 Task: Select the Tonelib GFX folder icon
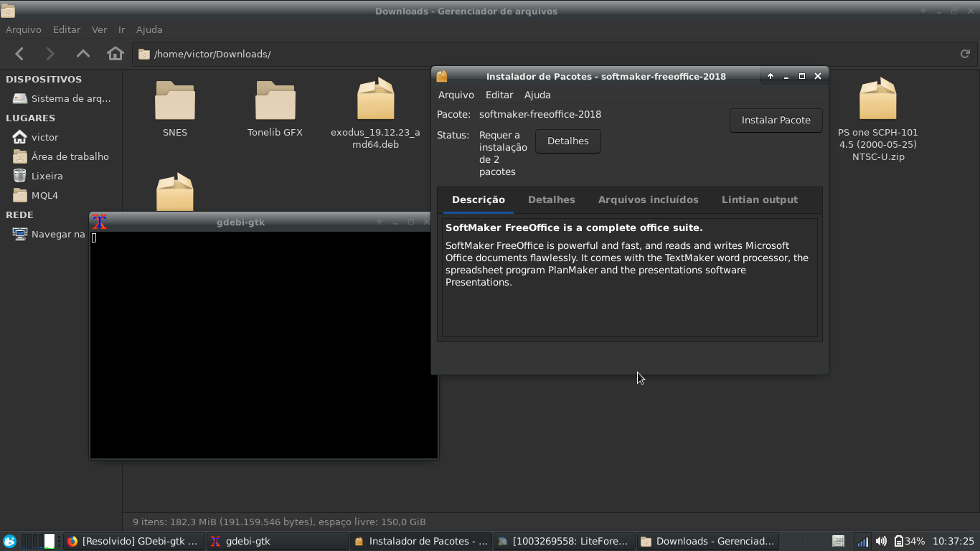[275, 100]
